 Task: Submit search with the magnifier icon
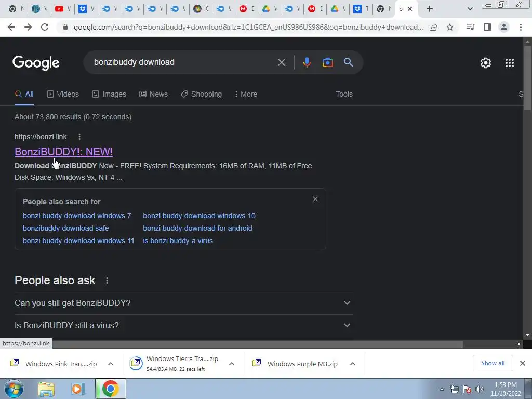pos(348,62)
